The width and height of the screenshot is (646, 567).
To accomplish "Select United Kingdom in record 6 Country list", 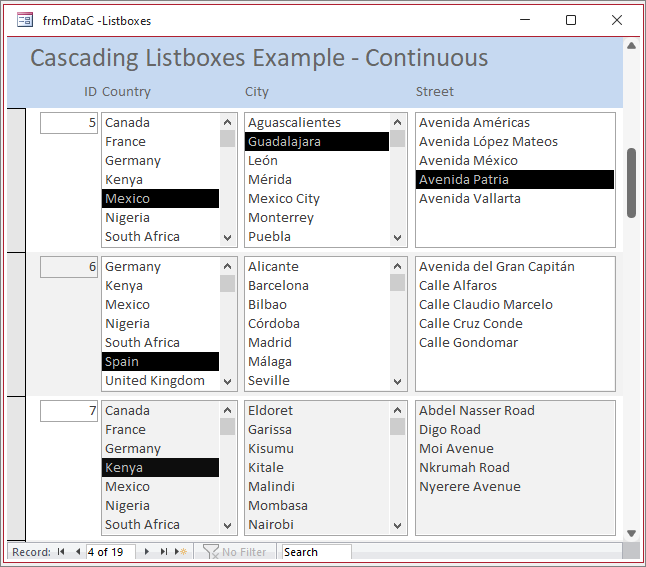I will coord(160,380).
